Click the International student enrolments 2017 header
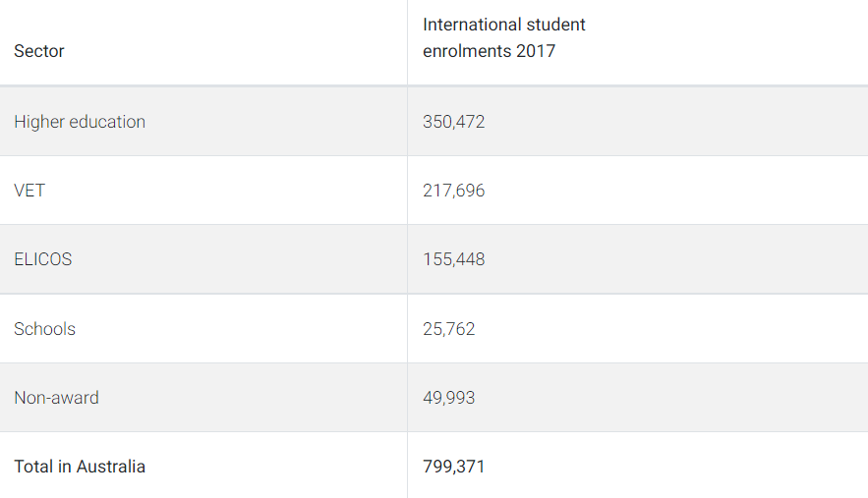This screenshot has height=498, width=868. point(503,37)
